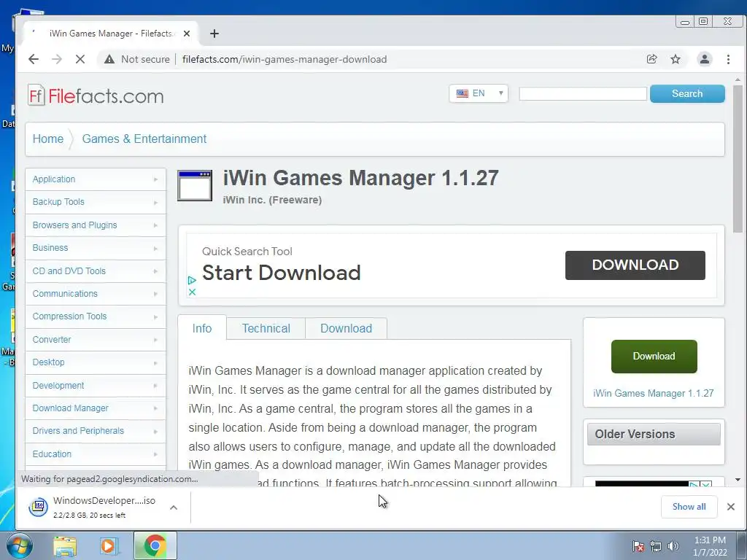Switch to the Download tab
The height and width of the screenshot is (560, 747).
(346, 328)
